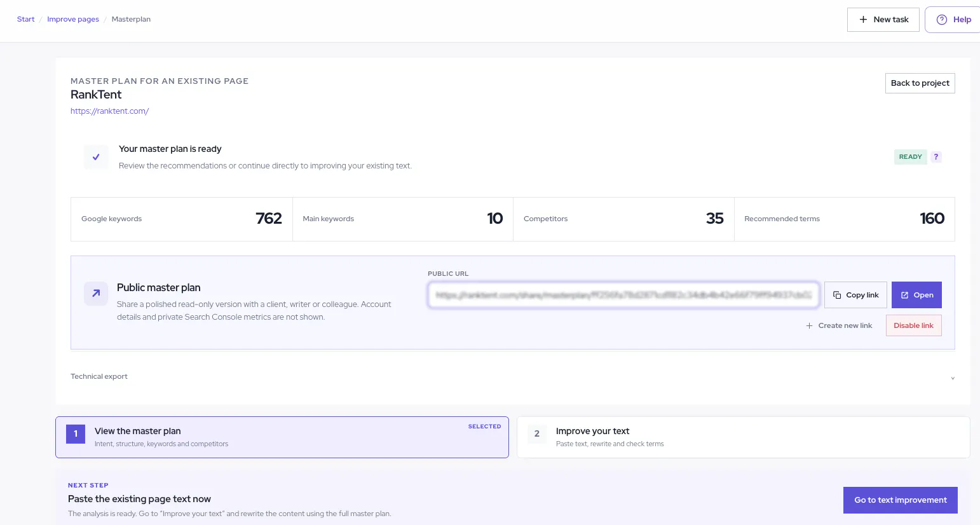Click the checkmark icon beside master plan ready

pyautogui.click(x=96, y=157)
